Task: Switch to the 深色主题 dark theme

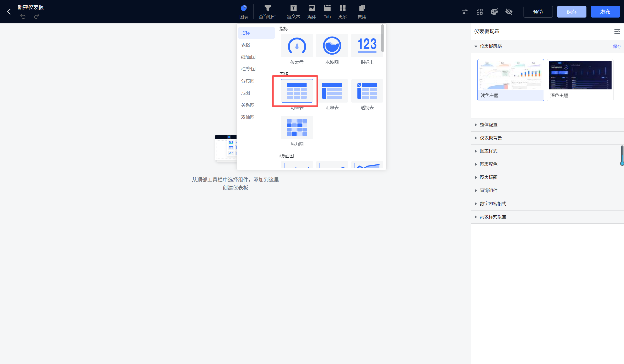Action: click(580, 80)
